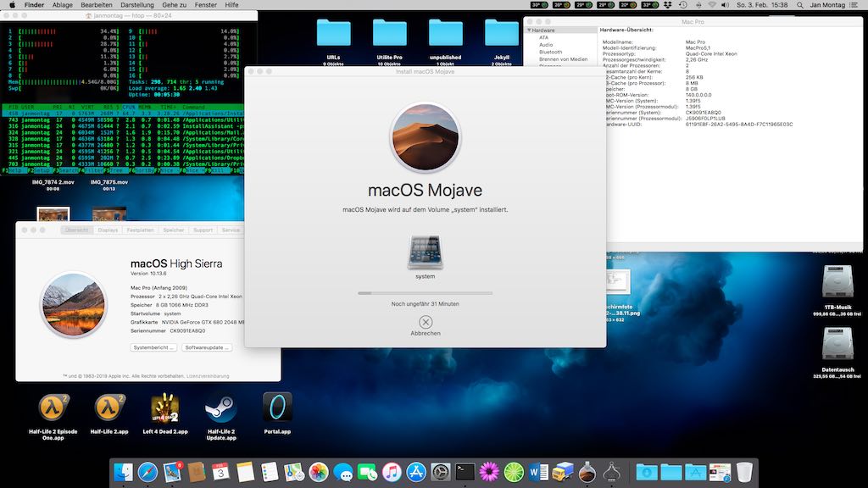Open Safari from the Dock
The height and width of the screenshot is (488, 868).
click(147, 473)
